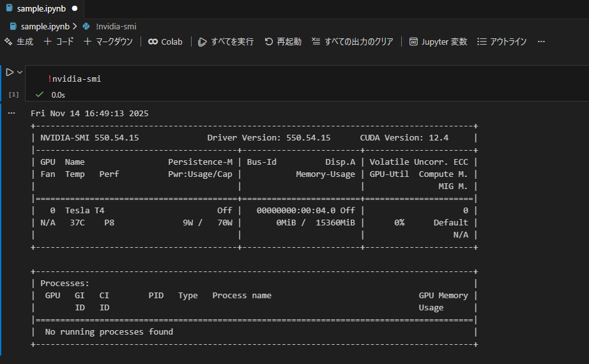Add a markdown cell with マークダウン
Image resolution: width=589 pixels, height=364 pixels.
[108, 42]
